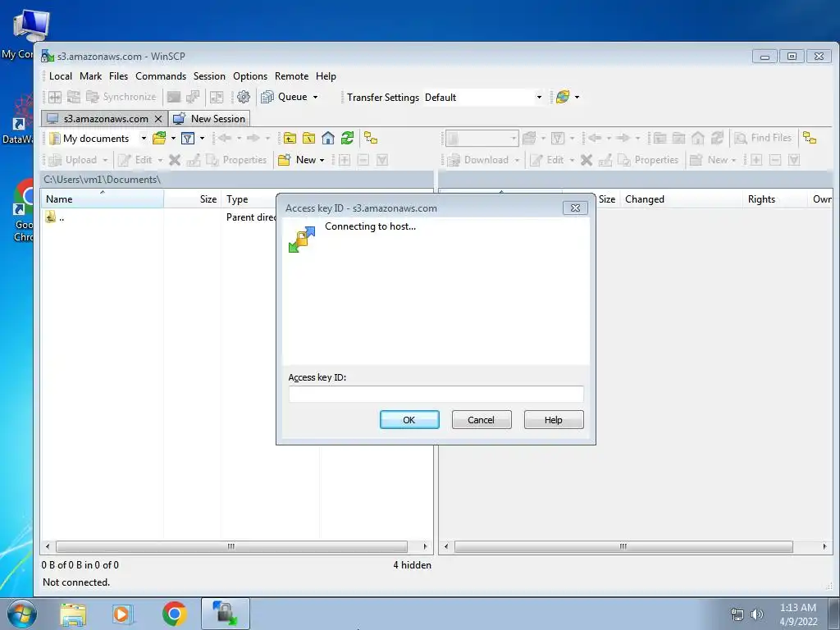Toggle the local directory tree icon
Image resolution: width=840 pixels, height=630 pixels.
pyautogui.click(x=371, y=138)
